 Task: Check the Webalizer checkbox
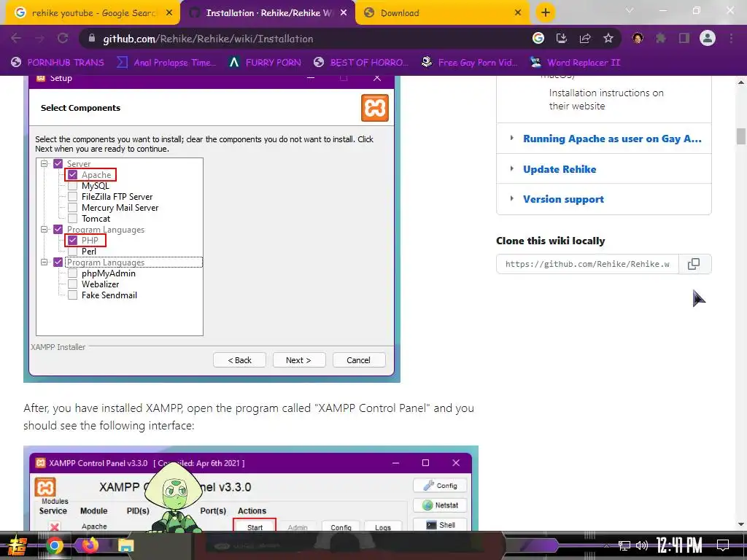pos(72,284)
